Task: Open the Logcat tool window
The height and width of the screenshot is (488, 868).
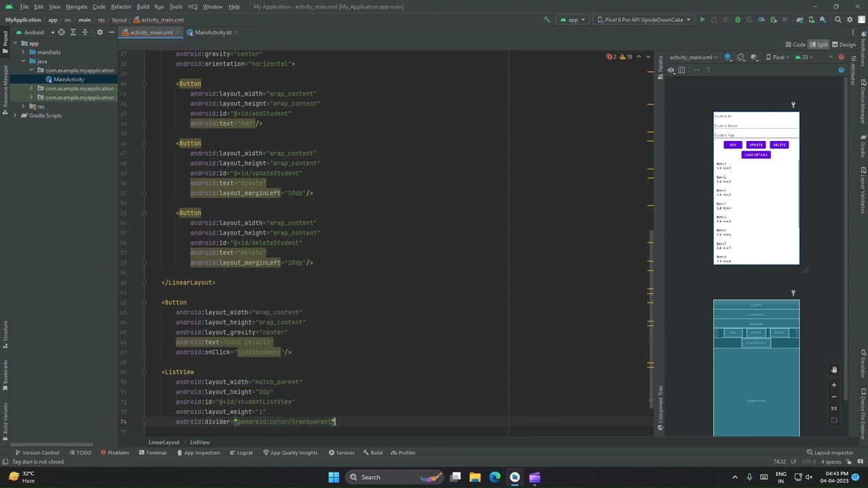Action: 241,453
